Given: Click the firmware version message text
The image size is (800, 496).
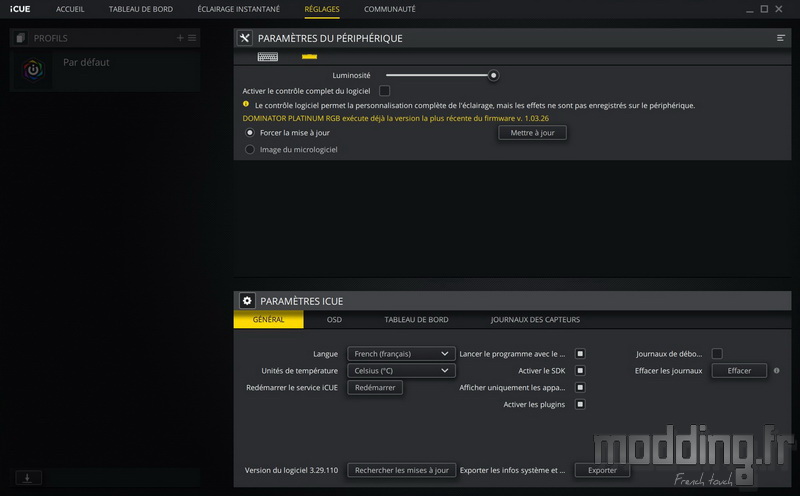Looking at the screenshot, I should (395, 118).
